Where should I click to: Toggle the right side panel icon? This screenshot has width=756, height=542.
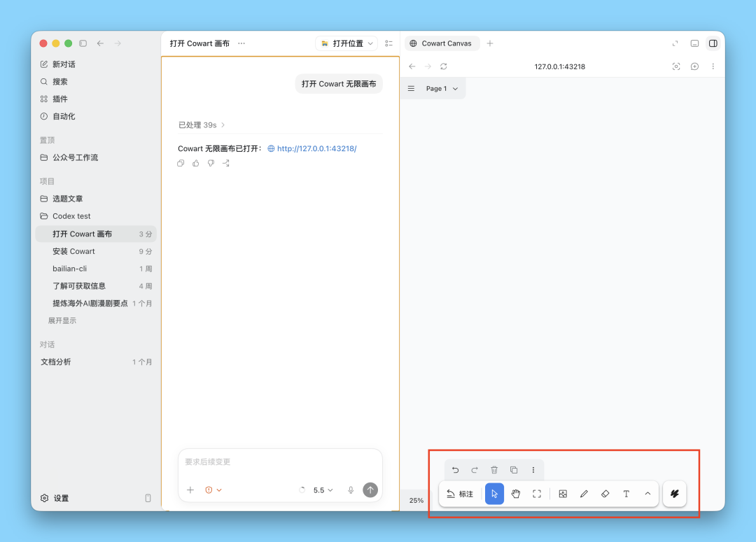point(713,43)
